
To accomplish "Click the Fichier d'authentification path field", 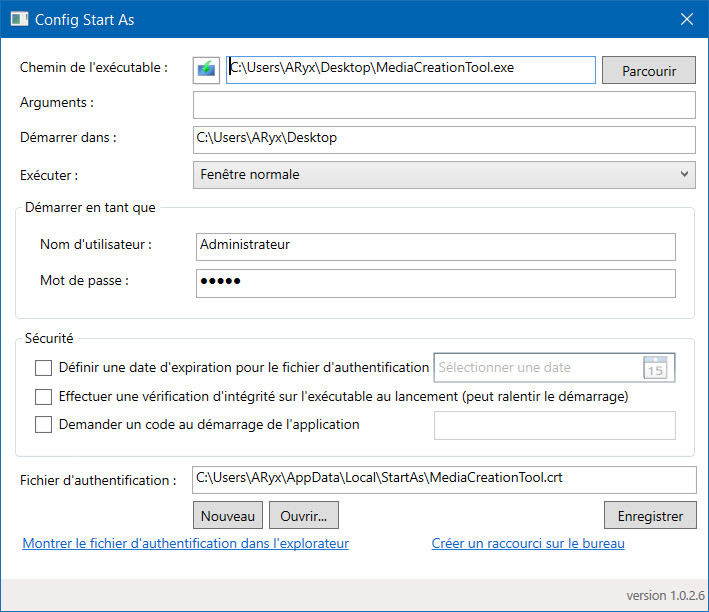I will (x=444, y=480).
